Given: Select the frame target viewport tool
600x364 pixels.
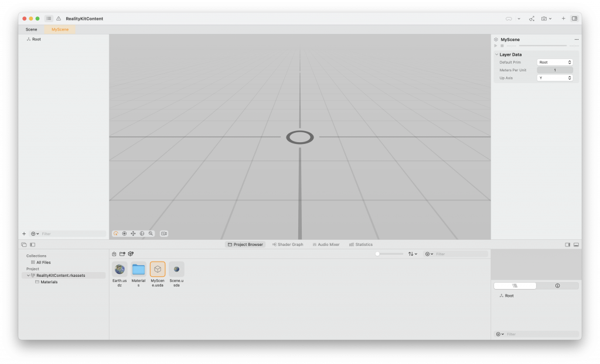Looking at the screenshot, I should (124, 233).
